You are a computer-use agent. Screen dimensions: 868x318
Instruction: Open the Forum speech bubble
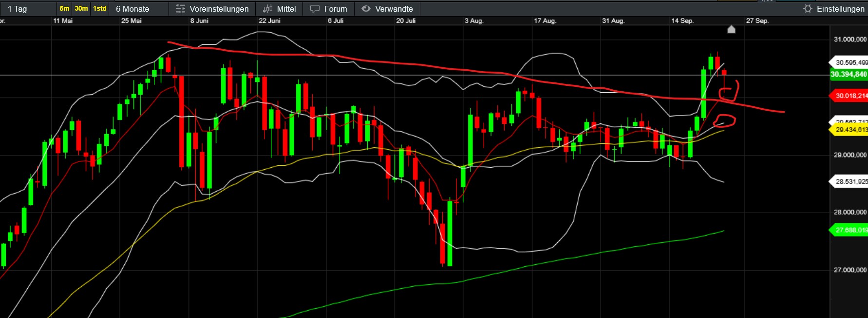(315, 9)
